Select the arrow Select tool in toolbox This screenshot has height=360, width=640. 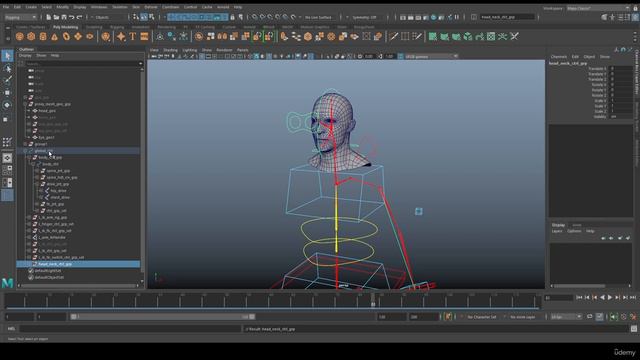pyautogui.click(x=7, y=56)
